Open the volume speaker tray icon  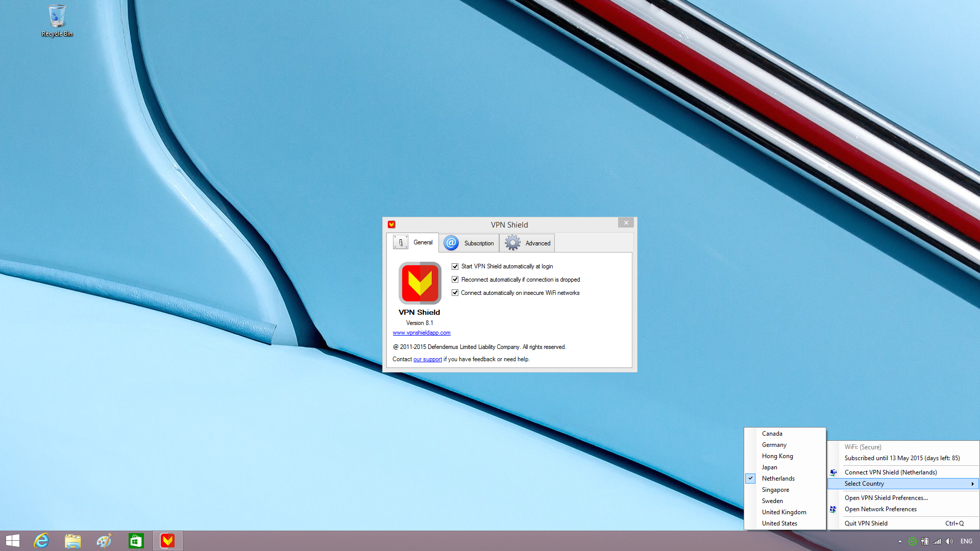pos(949,541)
